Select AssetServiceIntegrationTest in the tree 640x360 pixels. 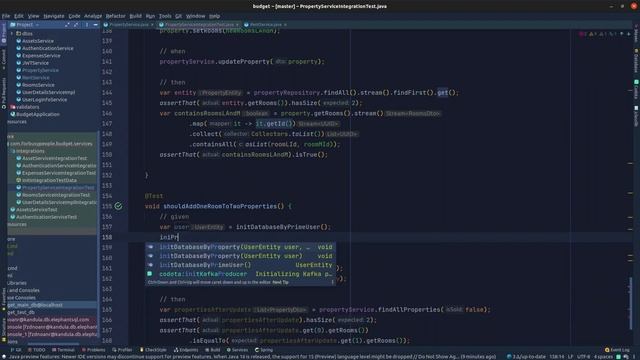click(x=54, y=158)
